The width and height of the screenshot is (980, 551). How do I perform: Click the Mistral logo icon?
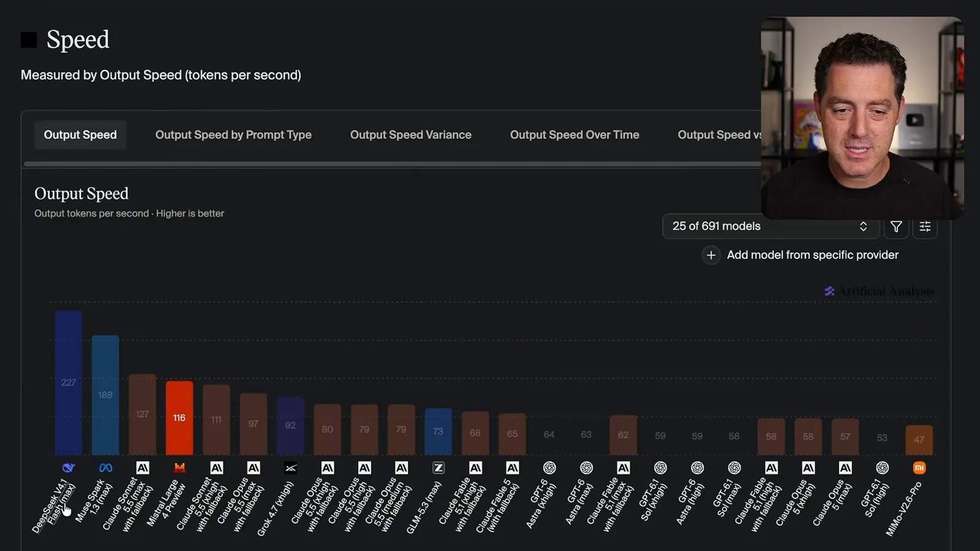[179, 468]
